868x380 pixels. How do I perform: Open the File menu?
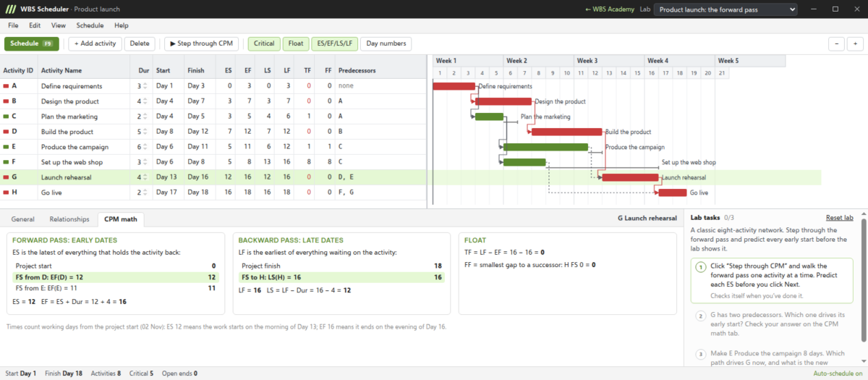click(14, 25)
